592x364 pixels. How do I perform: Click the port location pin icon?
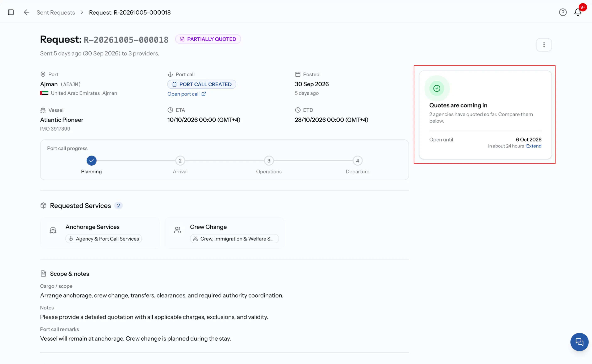click(43, 74)
